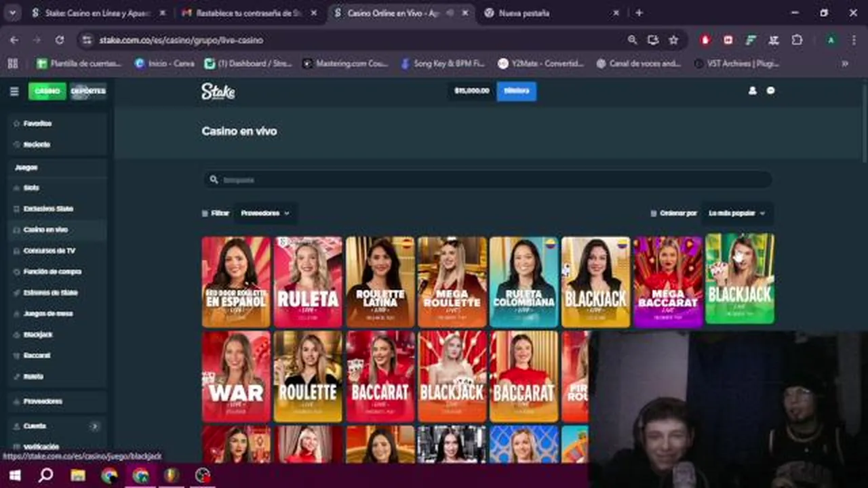
Task: Open the Inicio - Canva bookmark
Action: click(165, 63)
